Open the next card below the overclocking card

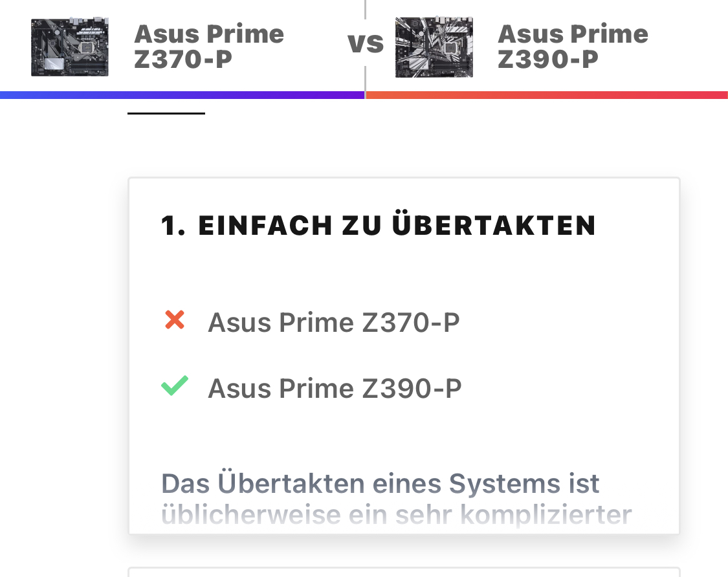[x=404, y=572]
